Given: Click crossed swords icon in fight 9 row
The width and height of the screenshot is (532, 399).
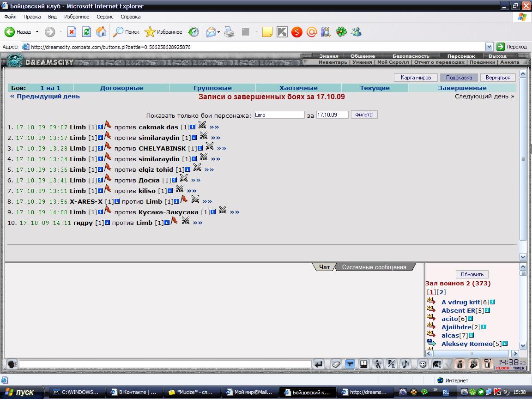Looking at the screenshot, I should [223, 210].
